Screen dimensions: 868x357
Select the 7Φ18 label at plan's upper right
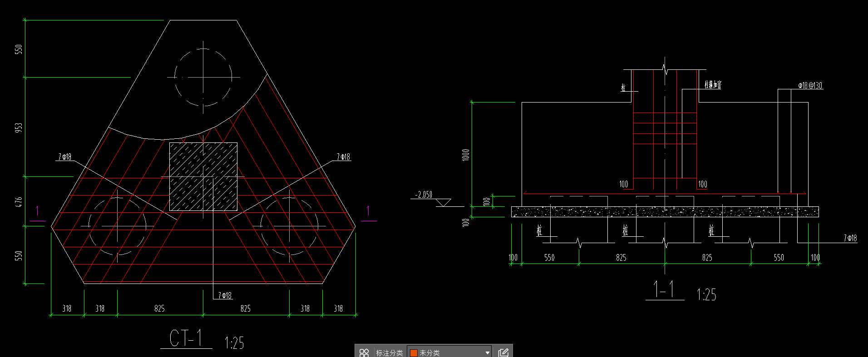[x=343, y=156]
